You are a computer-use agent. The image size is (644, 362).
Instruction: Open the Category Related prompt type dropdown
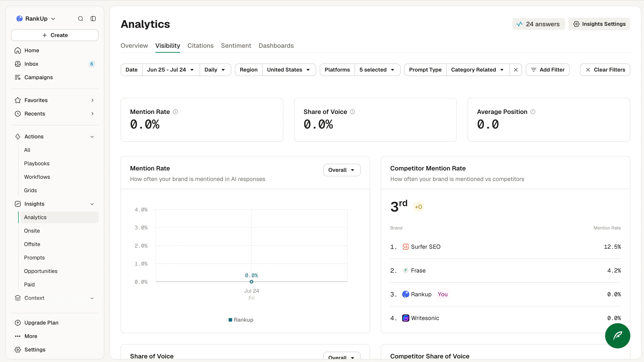(478, 70)
